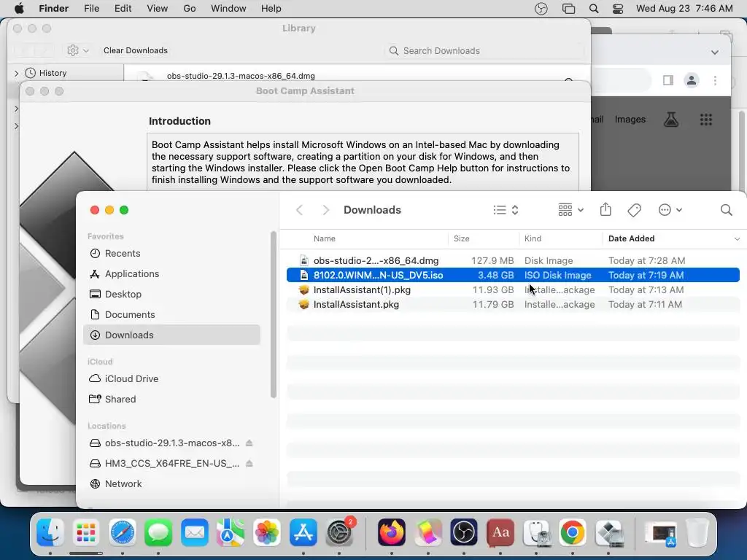Select Documents in Finder sidebar
Image resolution: width=747 pixels, height=560 pixels.
click(171, 315)
